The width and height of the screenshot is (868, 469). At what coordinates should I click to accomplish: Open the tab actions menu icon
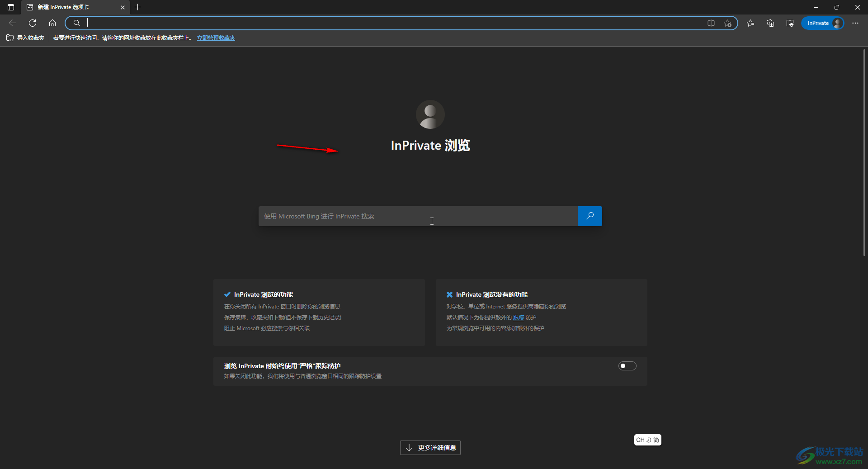(11, 7)
